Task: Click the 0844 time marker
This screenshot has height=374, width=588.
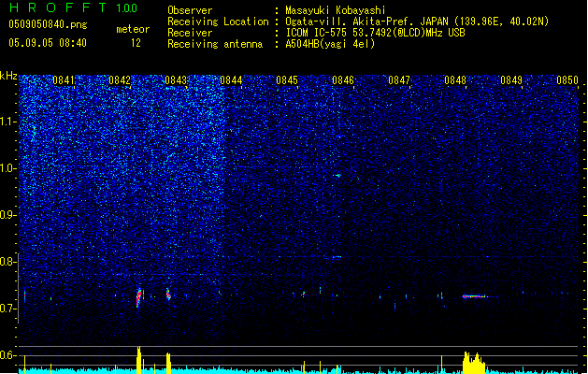Action: pyautogui.click(x=231, y=80)
